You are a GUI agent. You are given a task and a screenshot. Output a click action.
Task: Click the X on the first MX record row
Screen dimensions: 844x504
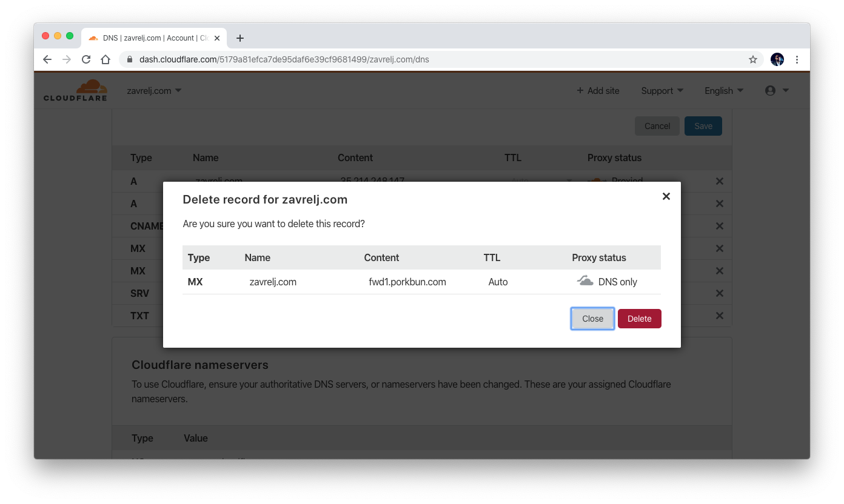720,248
